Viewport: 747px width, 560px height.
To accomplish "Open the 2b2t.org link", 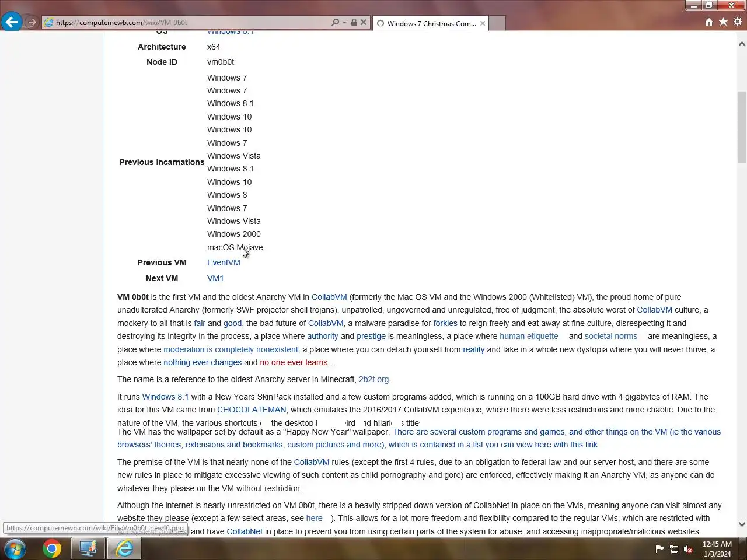I will pyautogui.click(x=373, y=379).
